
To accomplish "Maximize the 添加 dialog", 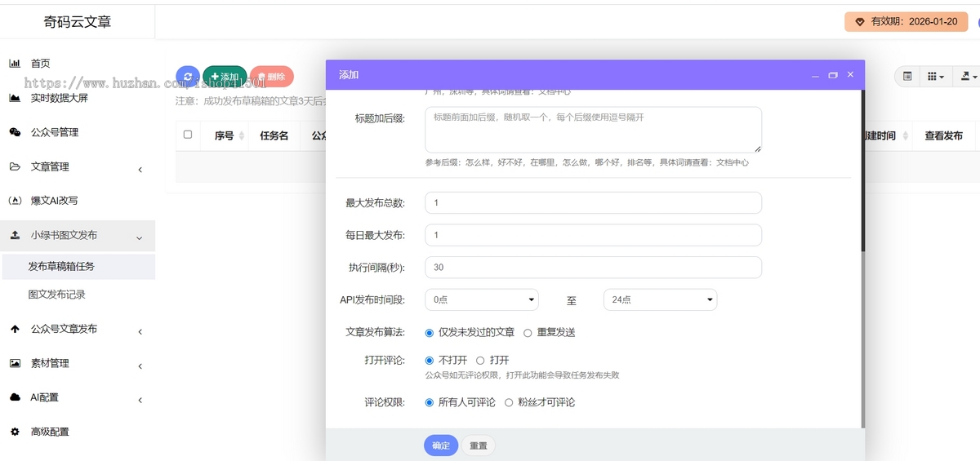I will (x=833, y=75).
